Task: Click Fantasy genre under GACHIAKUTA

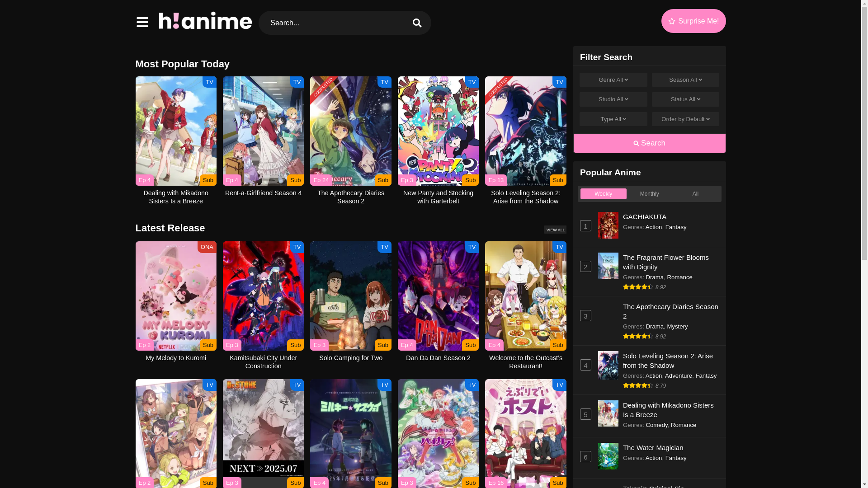Action: [676, 227]
